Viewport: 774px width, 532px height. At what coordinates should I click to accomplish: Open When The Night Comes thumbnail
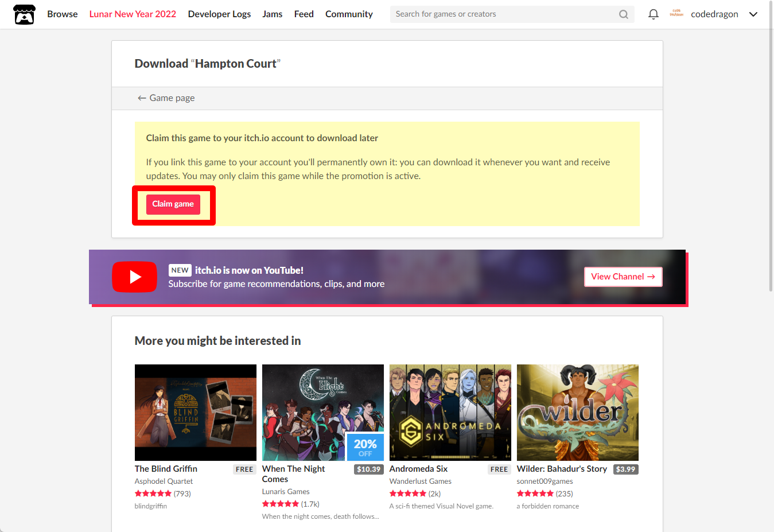pyautogui.click(x=323, y=413)
